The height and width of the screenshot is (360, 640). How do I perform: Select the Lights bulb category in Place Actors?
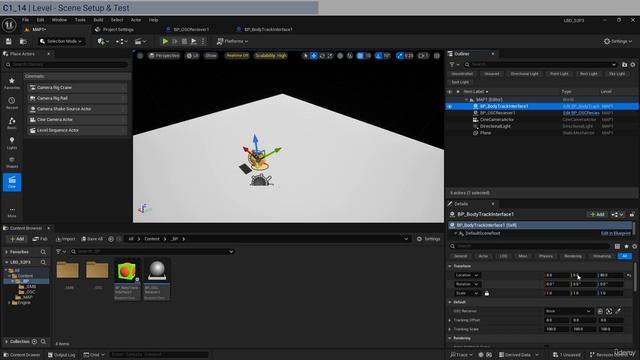pyautogui.click(x=12, y=142)
